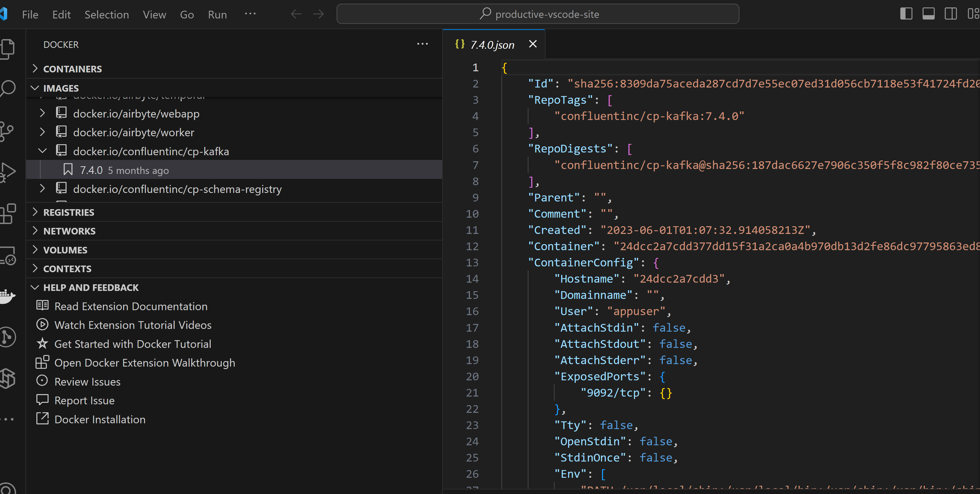Expand docker.io/airbyte/webapp image
This screenshot has width=980, height=494.
(42, 113)
